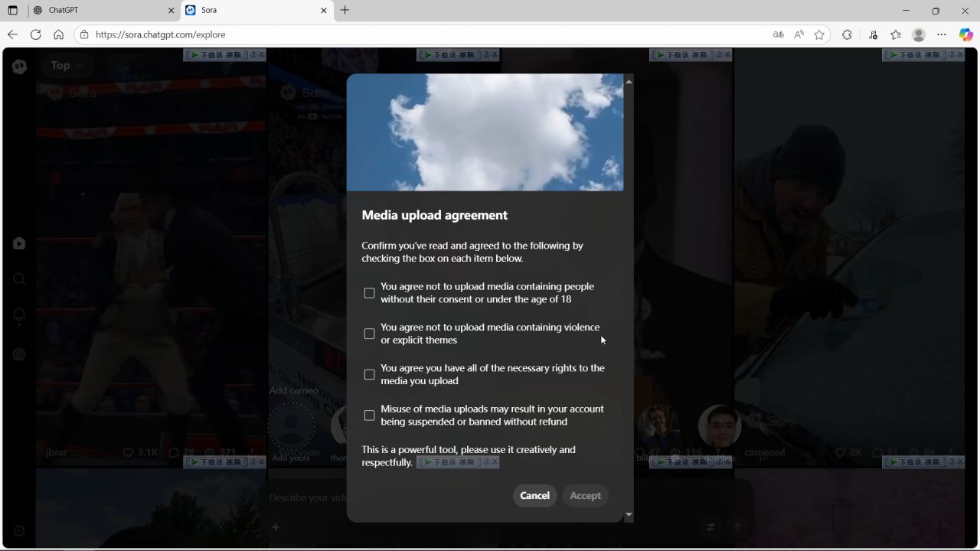
Task: Open the browser Extensions icon
Action: pos(847,34)
